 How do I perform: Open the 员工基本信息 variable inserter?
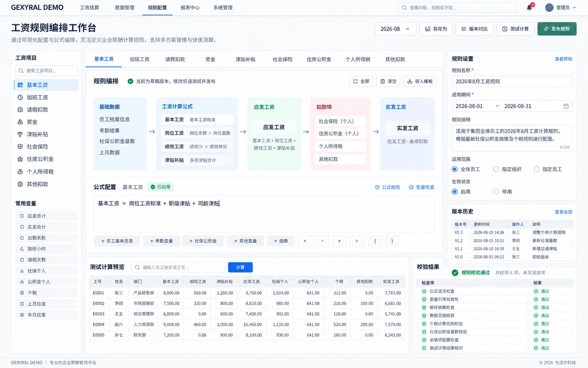click(x=117, y=241)
